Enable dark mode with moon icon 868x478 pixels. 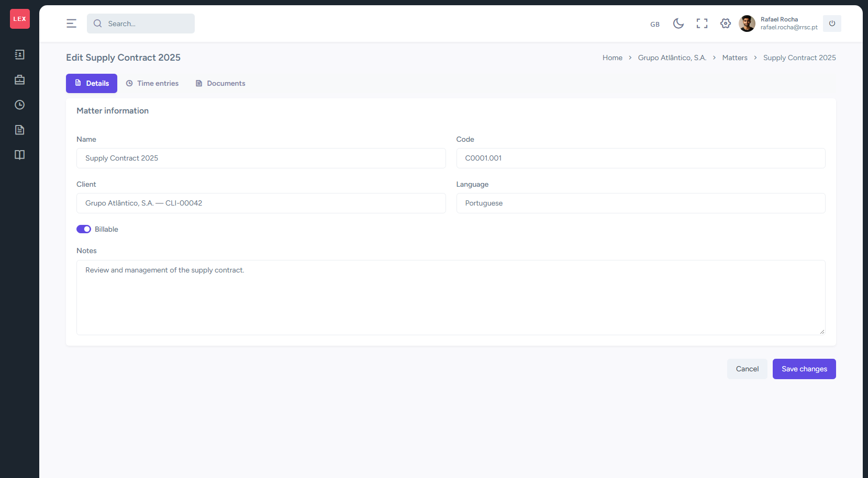click(678, 24)
